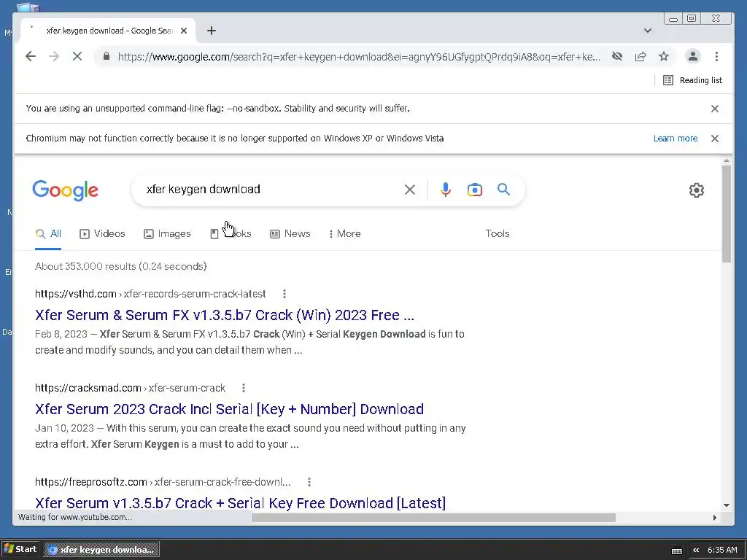This screenshot has width=747, height=560.
Task: Switch to the News tab
Action: (290, 234)
